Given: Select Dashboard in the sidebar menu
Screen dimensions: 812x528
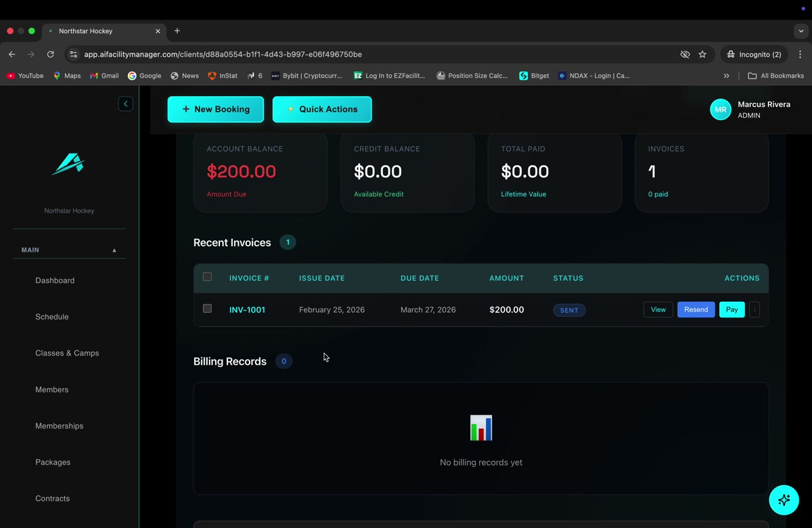Looking at the screenshot, I should pyautogui.click(x=55, y=280).
